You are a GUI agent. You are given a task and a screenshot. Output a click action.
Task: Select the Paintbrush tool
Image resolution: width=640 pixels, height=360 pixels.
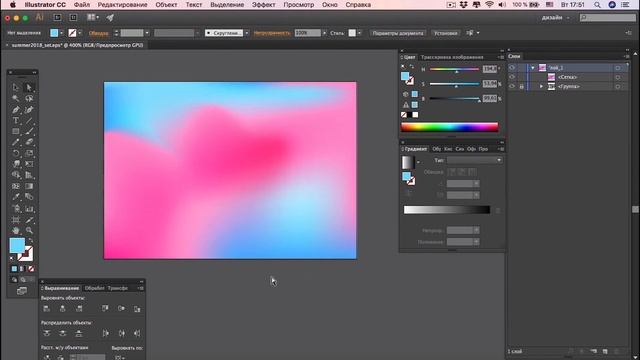point(29,131)
